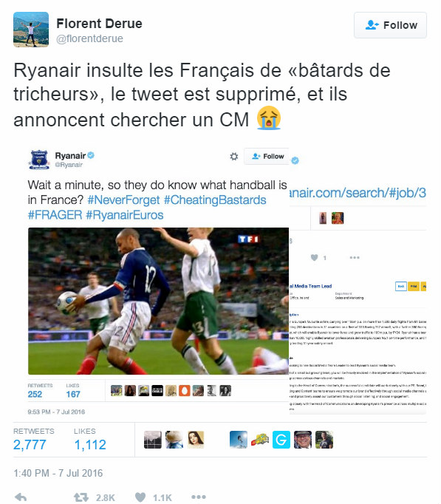The width and height of the screenshot is (441, 504).
Task: Open the @florentderue handle link
Action: tap(89, 38)
